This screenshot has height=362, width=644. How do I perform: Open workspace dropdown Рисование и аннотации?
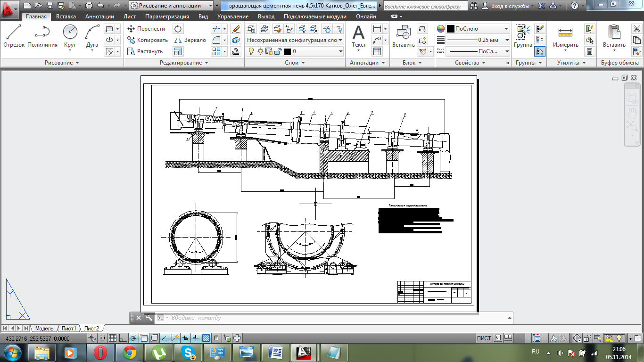[171, 6]
